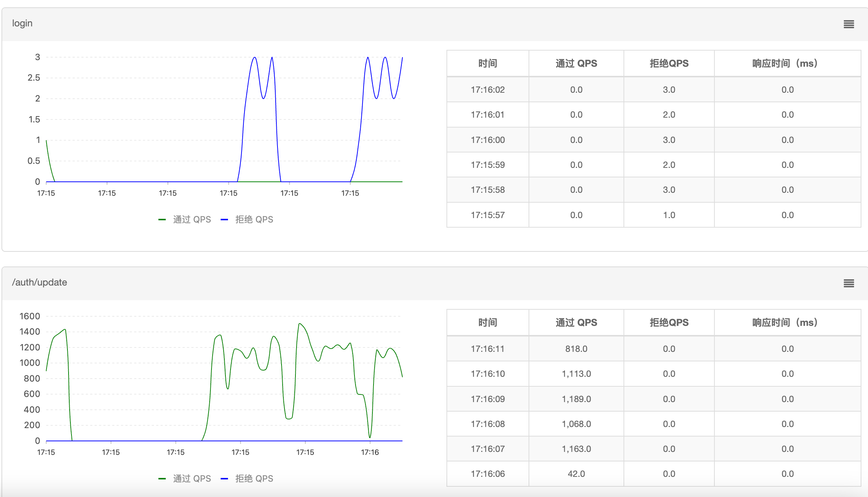Click green legend swatch in login chart
Viewport: 868px width, 497px height.
[x=162, y=220]
